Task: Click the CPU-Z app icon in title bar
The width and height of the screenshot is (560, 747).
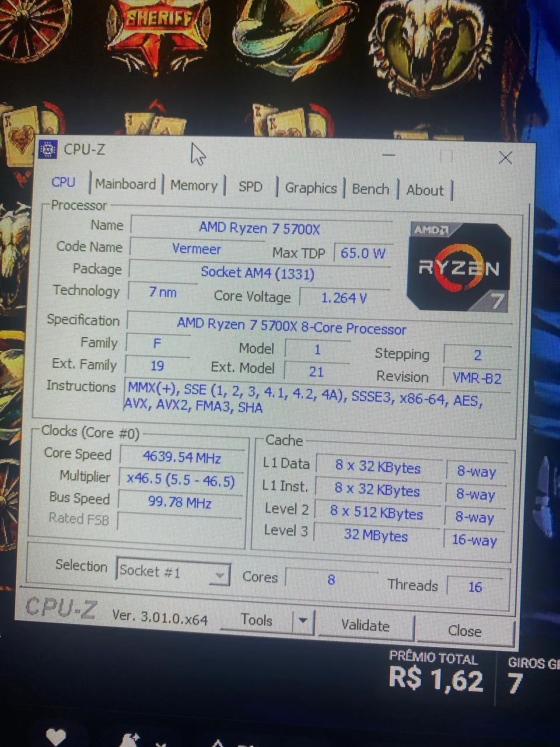Action: (47, 149)
